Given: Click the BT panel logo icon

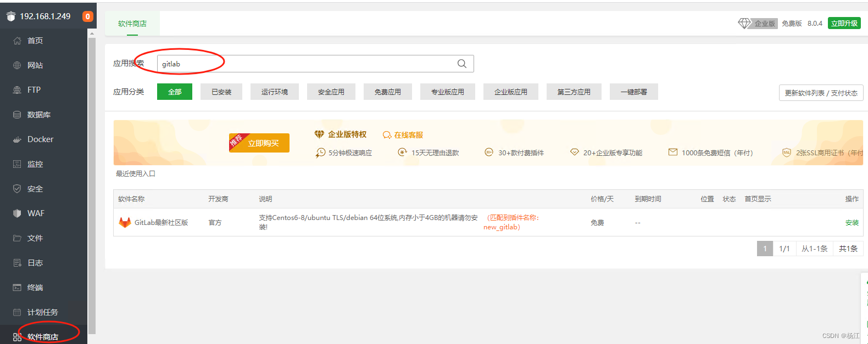Looking at the screenshot, I should (x=11, y=16).
